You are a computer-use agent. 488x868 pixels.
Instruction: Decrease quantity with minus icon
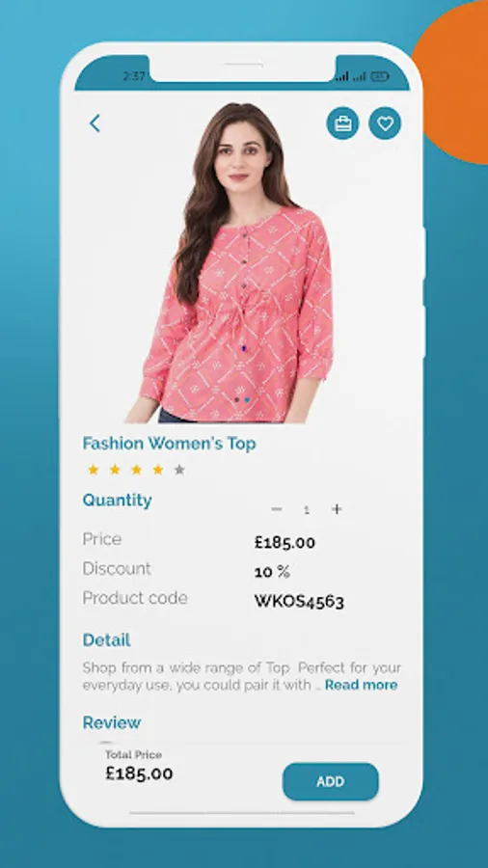277,508
